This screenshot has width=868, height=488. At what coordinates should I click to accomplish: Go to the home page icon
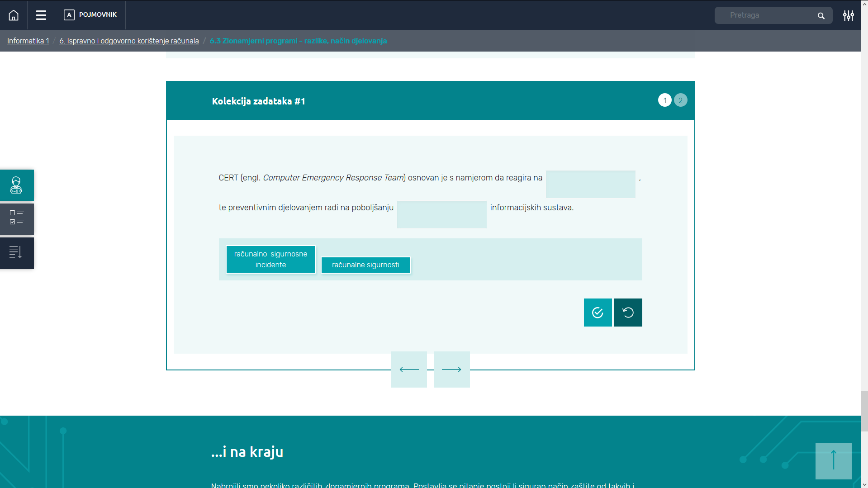(14, 15)
